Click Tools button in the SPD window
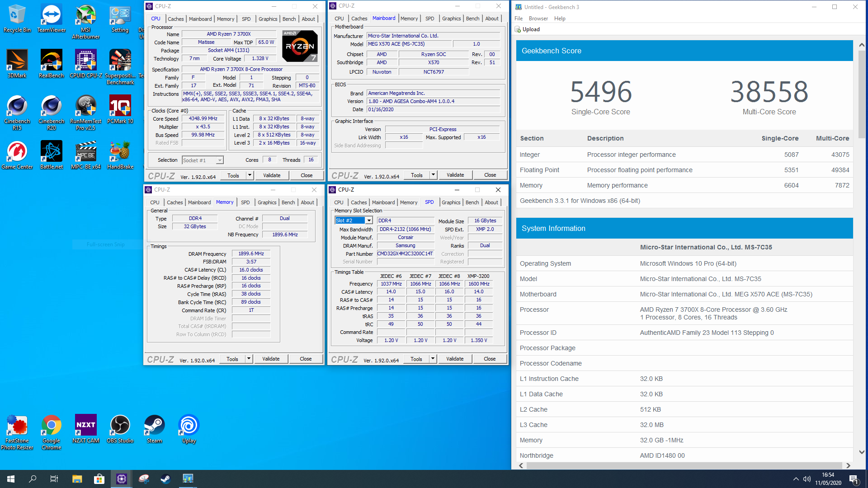868x488 pixels. click(x=416, y=359)
